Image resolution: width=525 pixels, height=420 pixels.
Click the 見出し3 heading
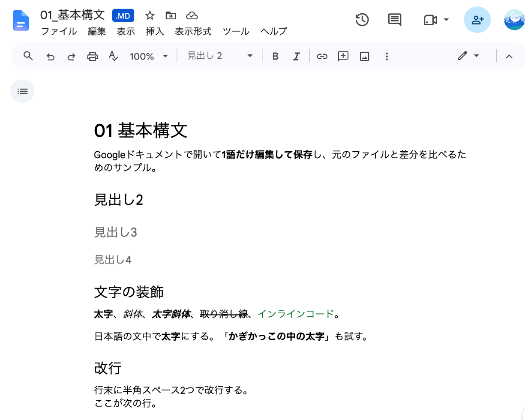[x=115, y=233]
